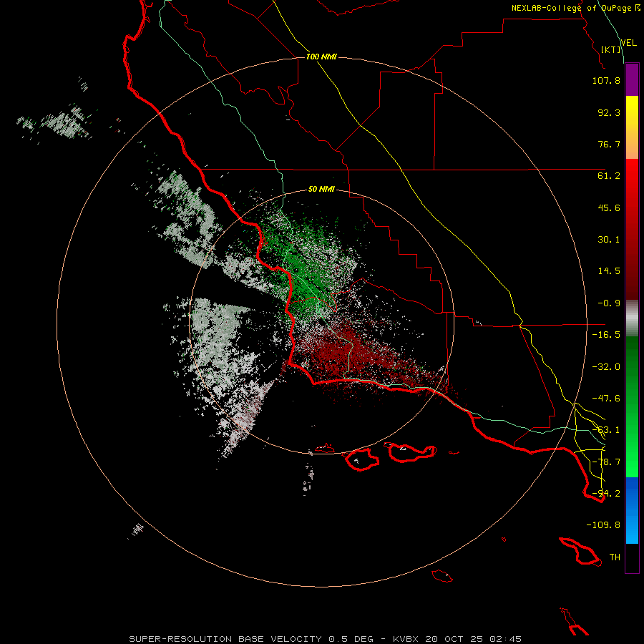Screen dimensions: 644x644
Task: Select the 45.6 legend value
Action: 609,208
